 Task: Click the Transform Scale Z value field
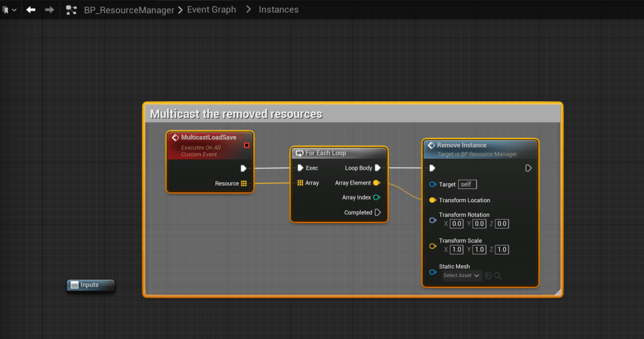pyautogui.click(x=502, y=250)
